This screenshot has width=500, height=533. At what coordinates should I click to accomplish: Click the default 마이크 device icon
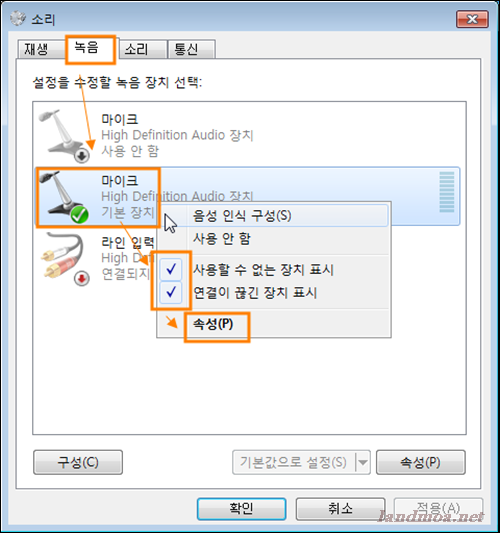pos(64,197)
